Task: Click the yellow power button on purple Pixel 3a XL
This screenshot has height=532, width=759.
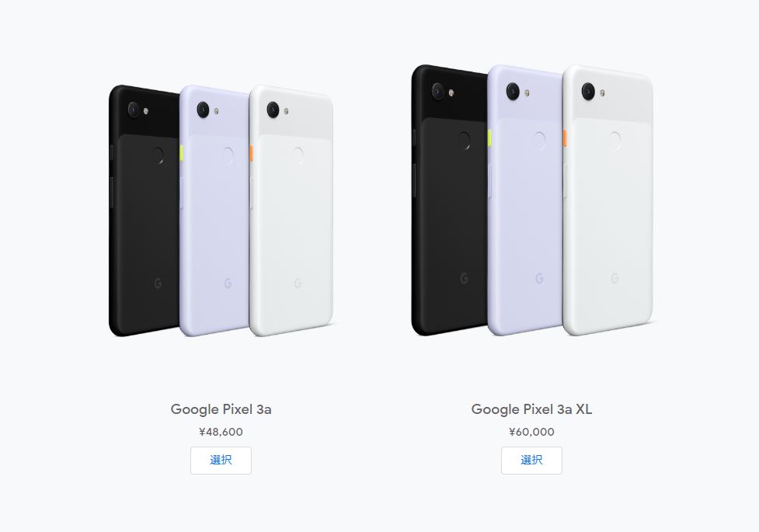Action: (x=489, y=137)
